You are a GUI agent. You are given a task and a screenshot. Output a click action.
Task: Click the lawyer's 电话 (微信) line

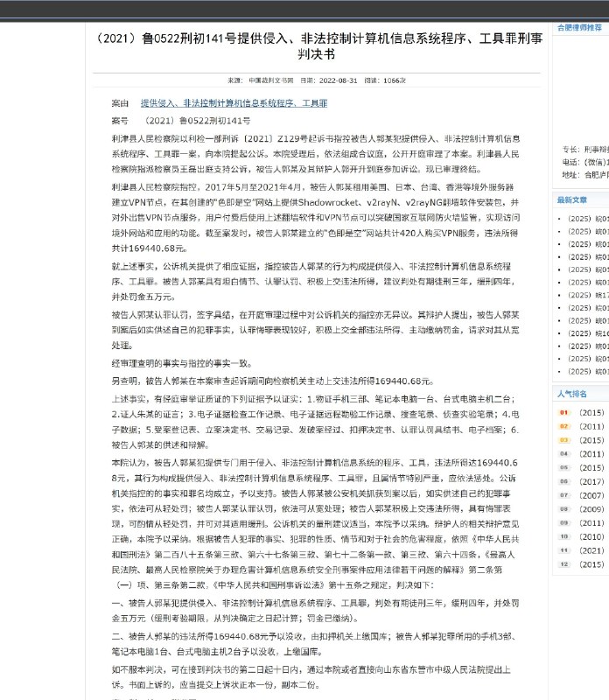pos(585,162)
